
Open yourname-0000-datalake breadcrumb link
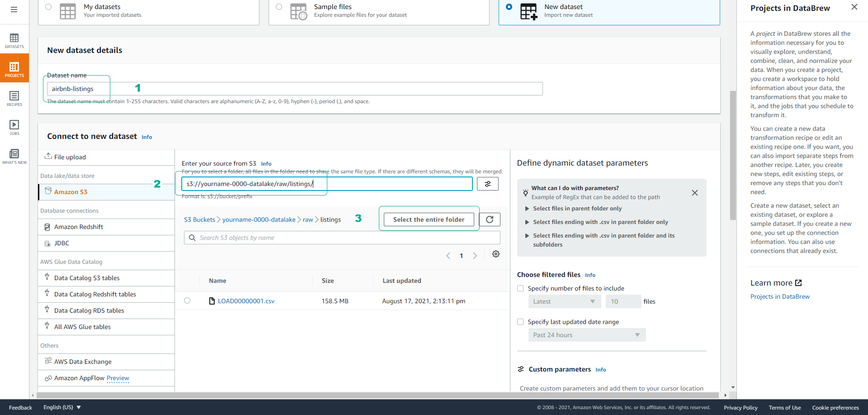pos(259,219)
